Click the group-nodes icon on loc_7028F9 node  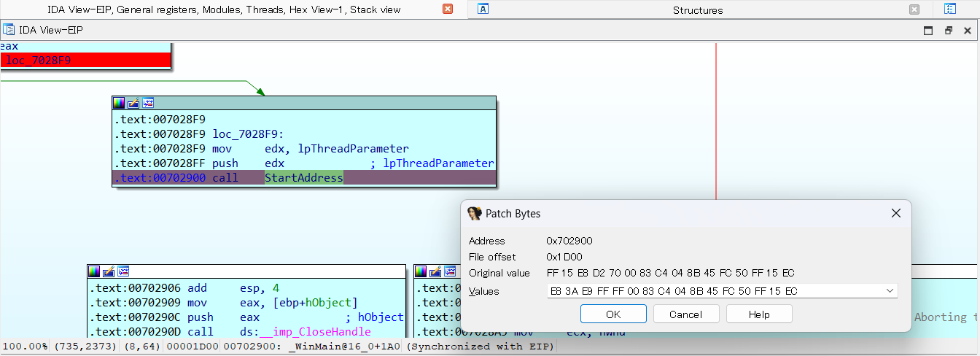pyautogui.click(x=148, y=103)
